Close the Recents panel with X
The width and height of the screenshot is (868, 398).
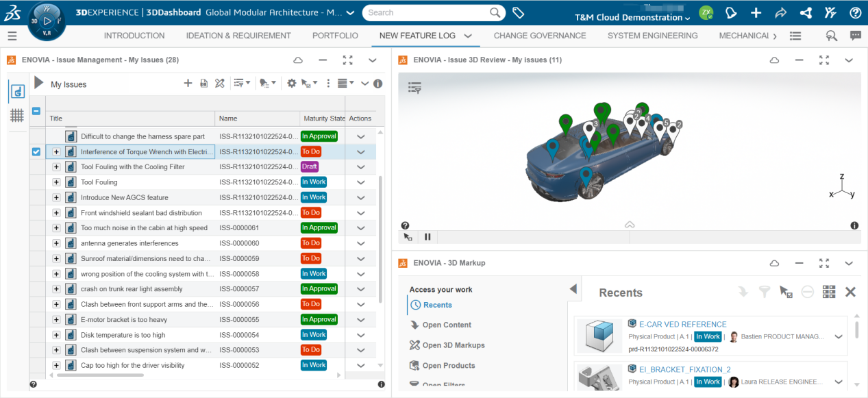pyautogui.click(x=850, y=292)
